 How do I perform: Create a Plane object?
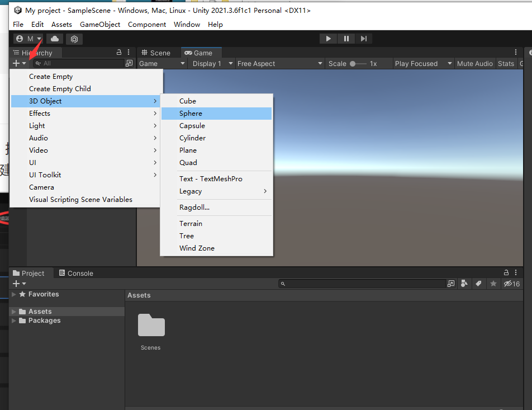pyautogui.click(x=216, y=150)
